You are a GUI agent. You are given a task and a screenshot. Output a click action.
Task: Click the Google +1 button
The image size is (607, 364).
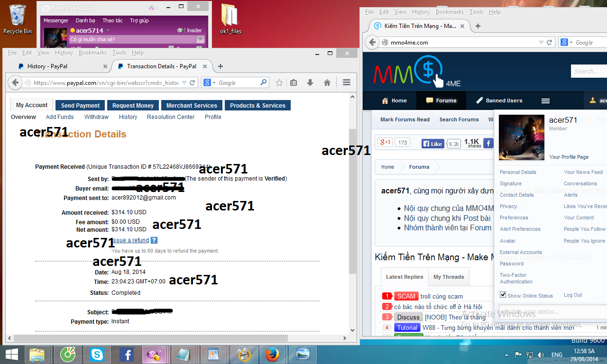click(385, 142)
